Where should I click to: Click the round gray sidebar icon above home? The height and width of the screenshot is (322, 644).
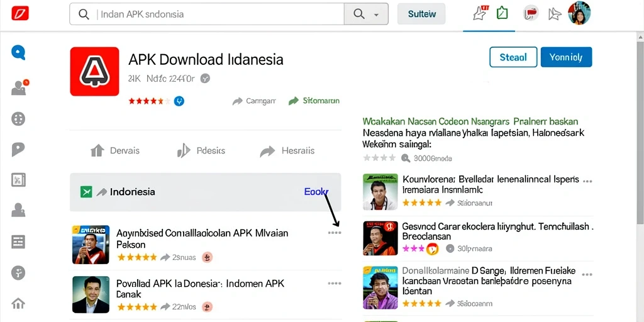tap(18, 273)
